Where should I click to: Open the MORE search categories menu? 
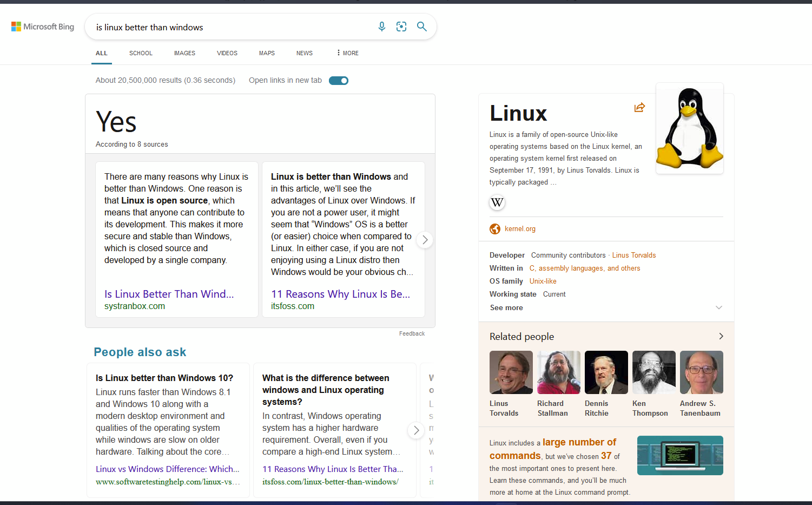click(348, 53)
